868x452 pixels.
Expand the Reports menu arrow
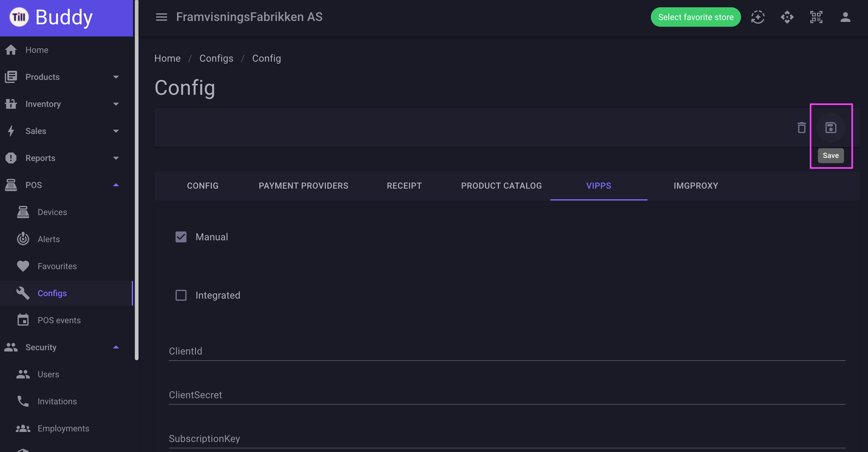click(x=116, y=158)
